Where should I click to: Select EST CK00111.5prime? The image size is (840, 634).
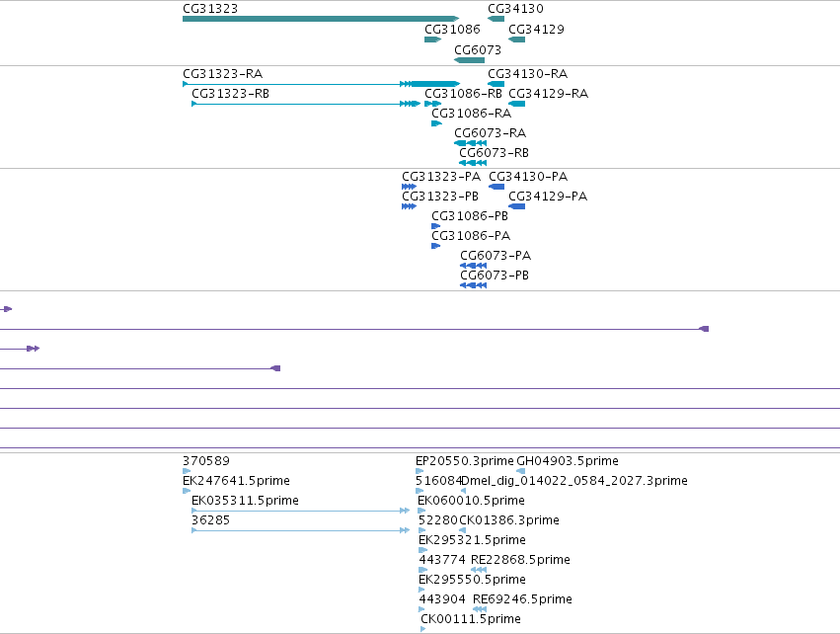pyautogui.click(x=471, y=619)
